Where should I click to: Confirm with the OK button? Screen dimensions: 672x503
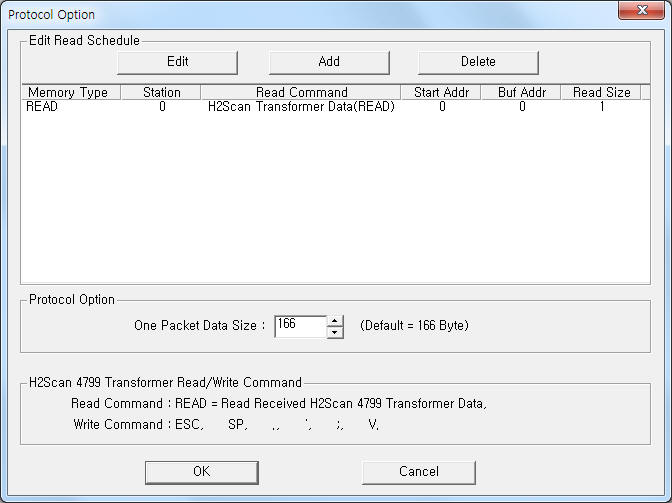coord(201,472)
